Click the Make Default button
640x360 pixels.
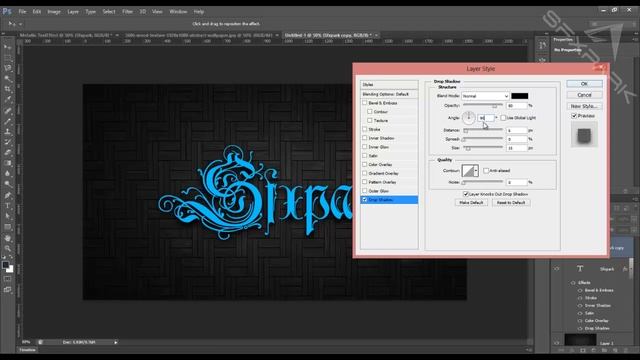471,202
